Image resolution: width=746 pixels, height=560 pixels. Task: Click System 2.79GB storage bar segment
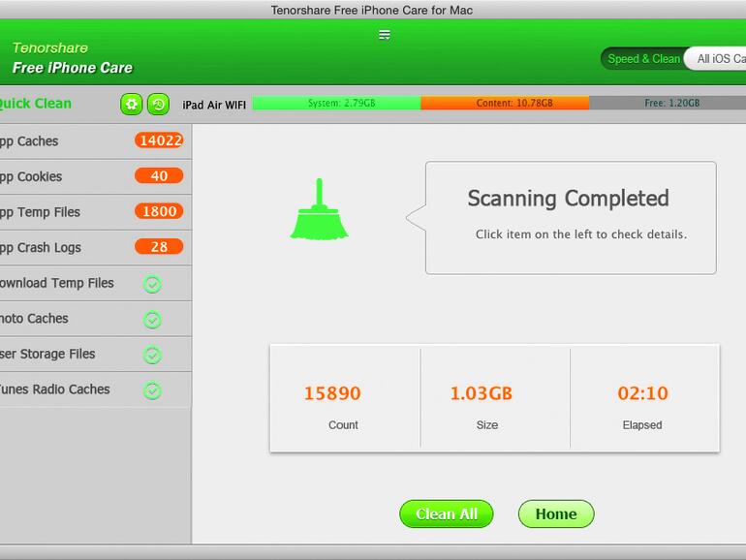pyautogui.click(x=336, y=103)
